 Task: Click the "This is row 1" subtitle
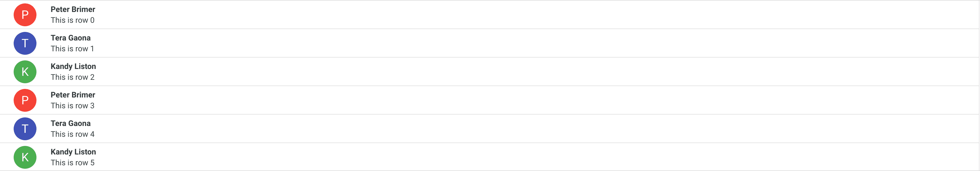point(72,49)
